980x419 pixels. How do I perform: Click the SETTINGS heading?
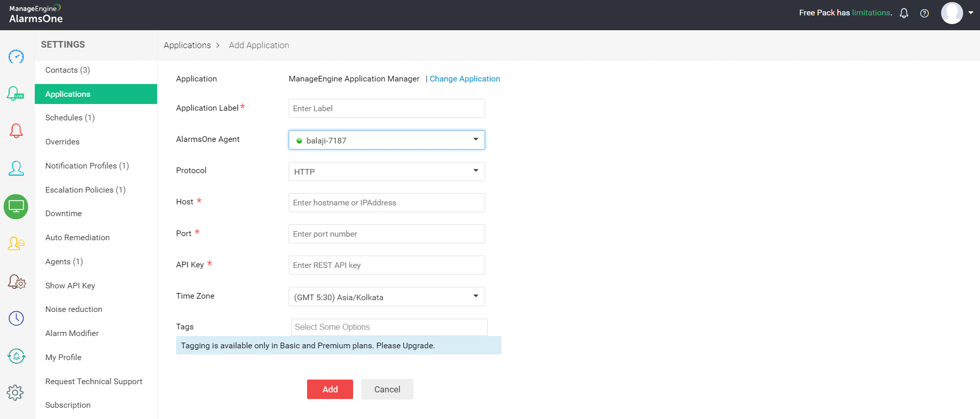point(63,45)
